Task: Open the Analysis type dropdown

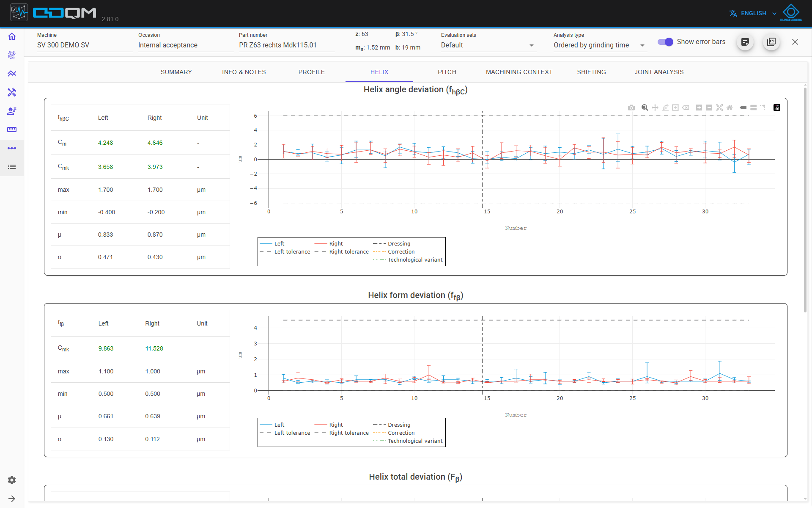Action: pos(600,45)
